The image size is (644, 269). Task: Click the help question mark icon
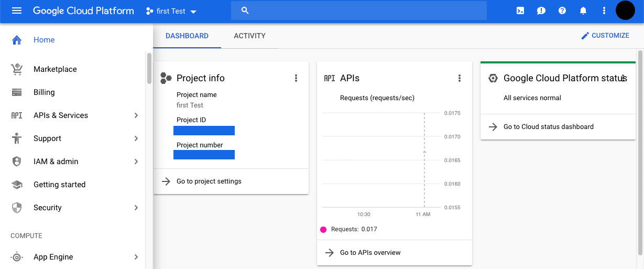pyautogui.click(x=562, y=11)
